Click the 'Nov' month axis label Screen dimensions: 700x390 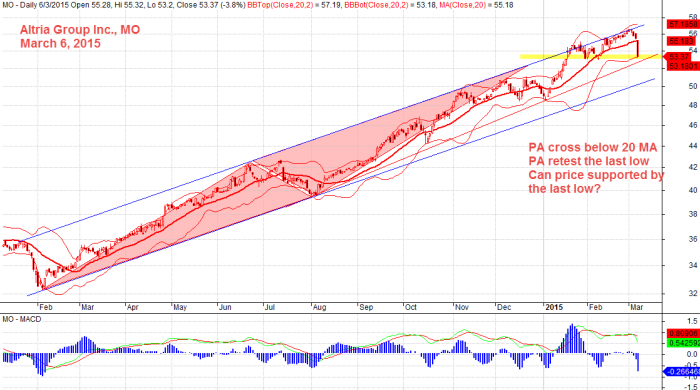(x=462, y=307)
